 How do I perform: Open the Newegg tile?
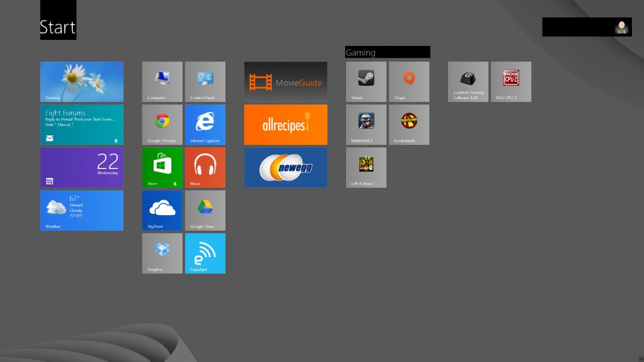click(x=286, y=167)
